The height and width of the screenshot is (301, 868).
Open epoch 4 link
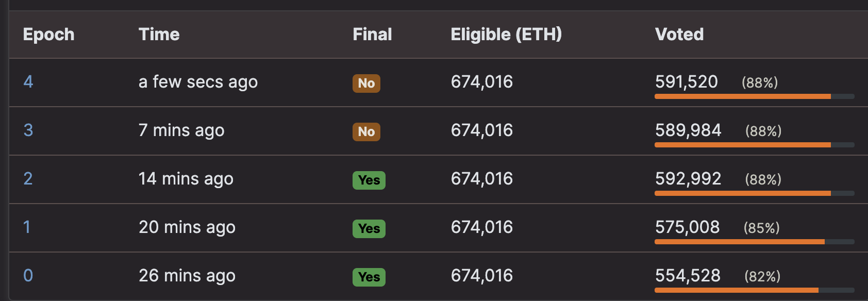(x=28, y=82)
